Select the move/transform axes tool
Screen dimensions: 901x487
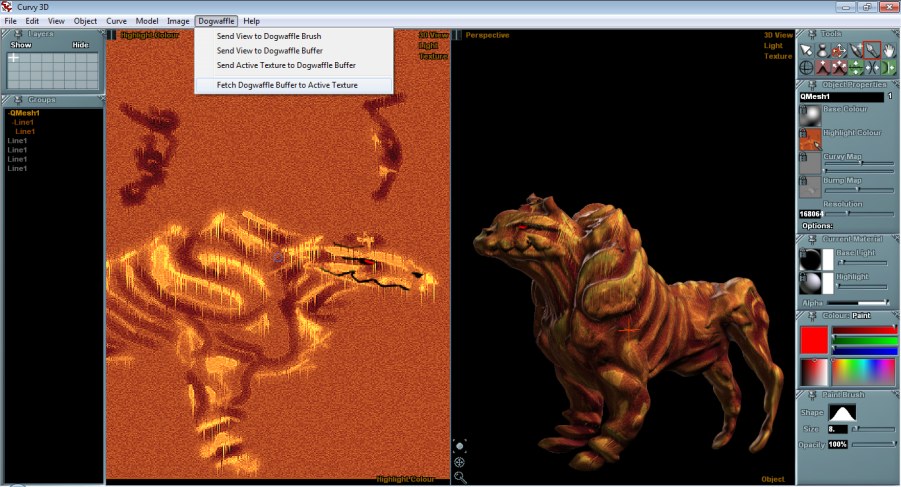(x=839, y=50)
